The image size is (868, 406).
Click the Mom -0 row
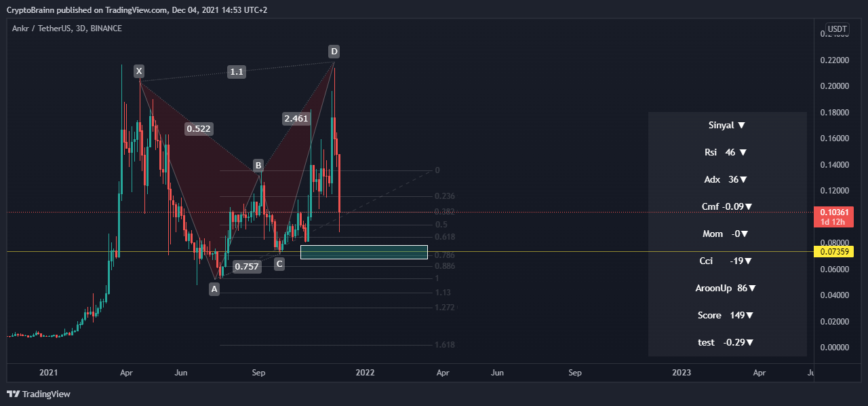[x=727, y=234]
